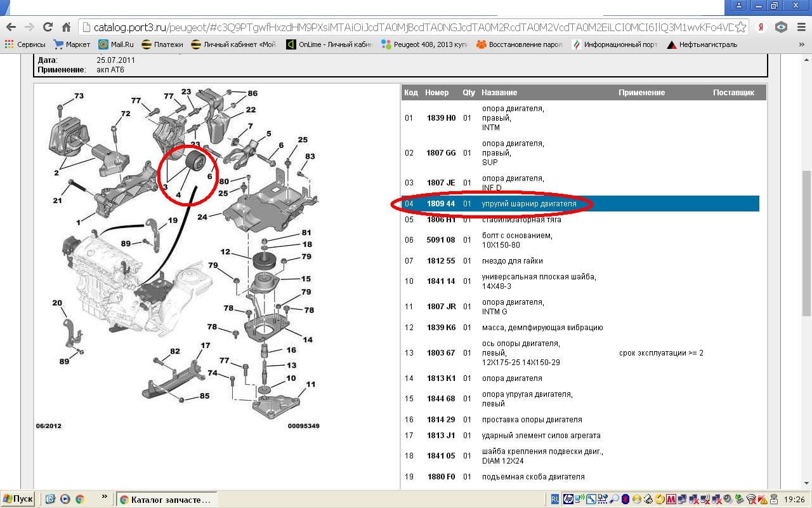Select part row 1807 JE
Image resolution: width=812 pixels, height=508 pixels.
[580, 183]
